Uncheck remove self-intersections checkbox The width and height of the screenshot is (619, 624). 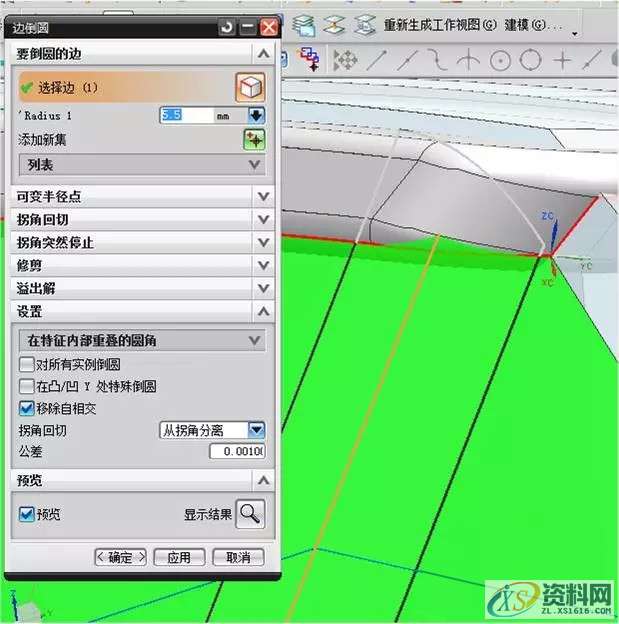[27, 408]
